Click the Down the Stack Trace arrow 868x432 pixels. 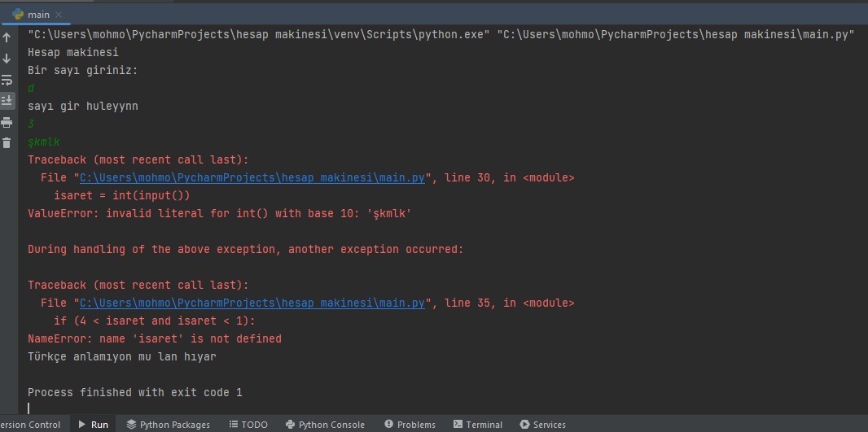7,59
